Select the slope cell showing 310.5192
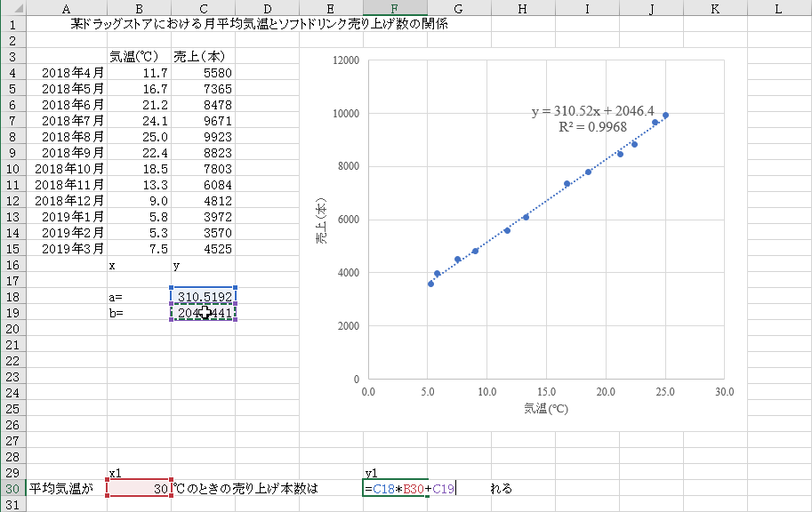The image size is (812, 512). tap(203, 297)
